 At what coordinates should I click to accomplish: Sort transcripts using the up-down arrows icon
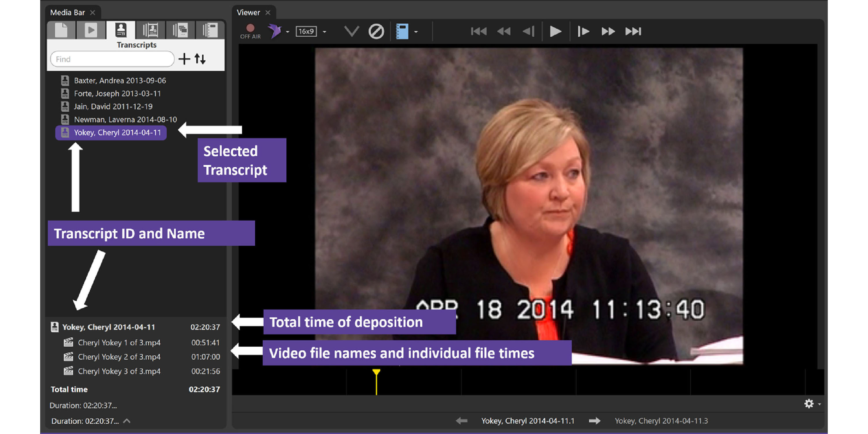199,59
